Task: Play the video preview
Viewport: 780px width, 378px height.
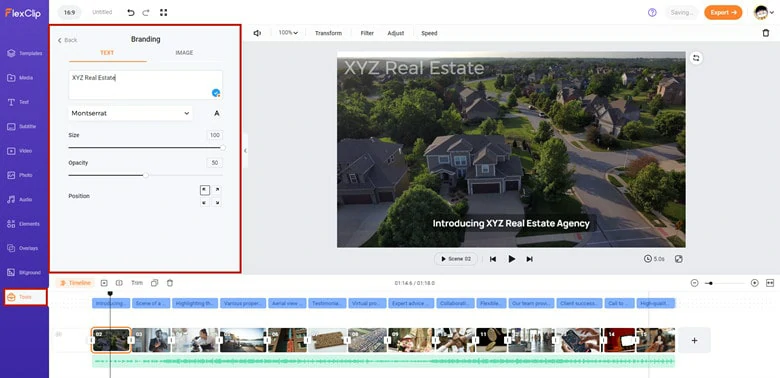Action: tap(511, 259)
